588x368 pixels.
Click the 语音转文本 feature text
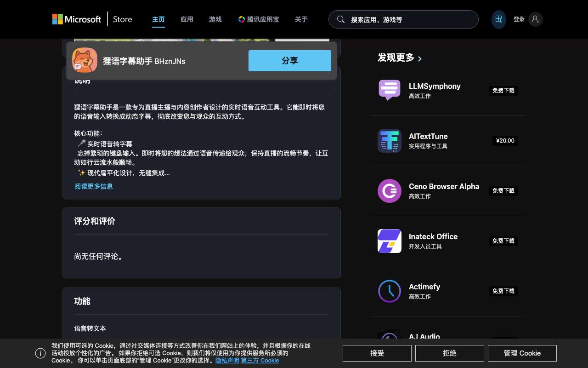coord(90,328)
